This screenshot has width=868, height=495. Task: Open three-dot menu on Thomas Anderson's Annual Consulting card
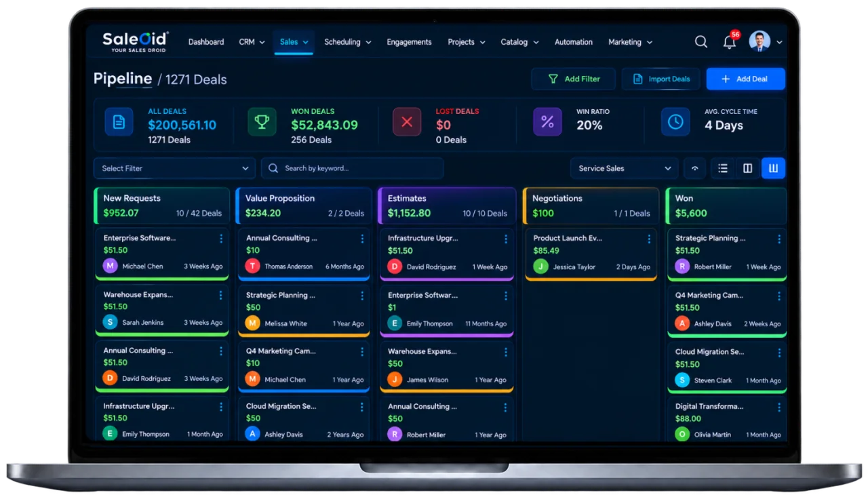coord(362,239)
